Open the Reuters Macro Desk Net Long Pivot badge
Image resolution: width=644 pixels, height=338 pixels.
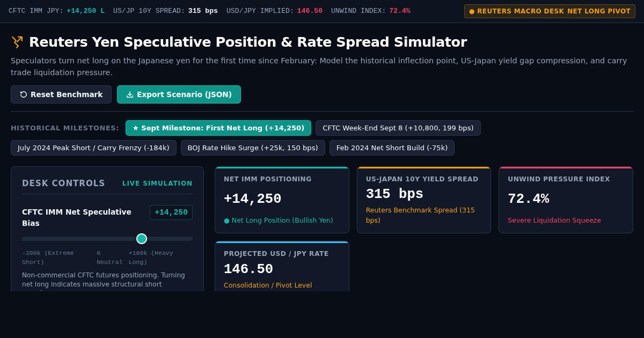(550, 11)
